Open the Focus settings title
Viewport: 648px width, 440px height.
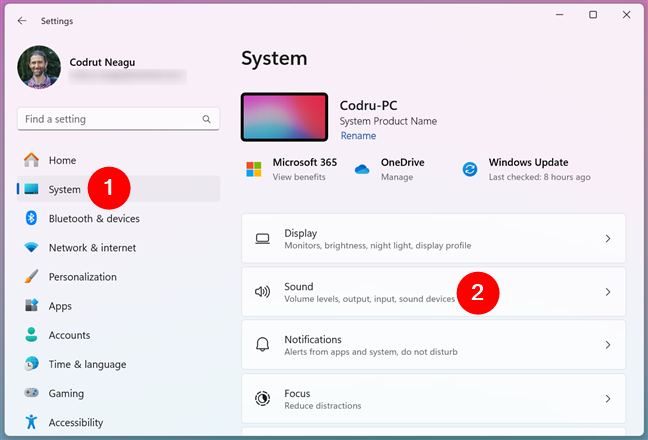297,393
